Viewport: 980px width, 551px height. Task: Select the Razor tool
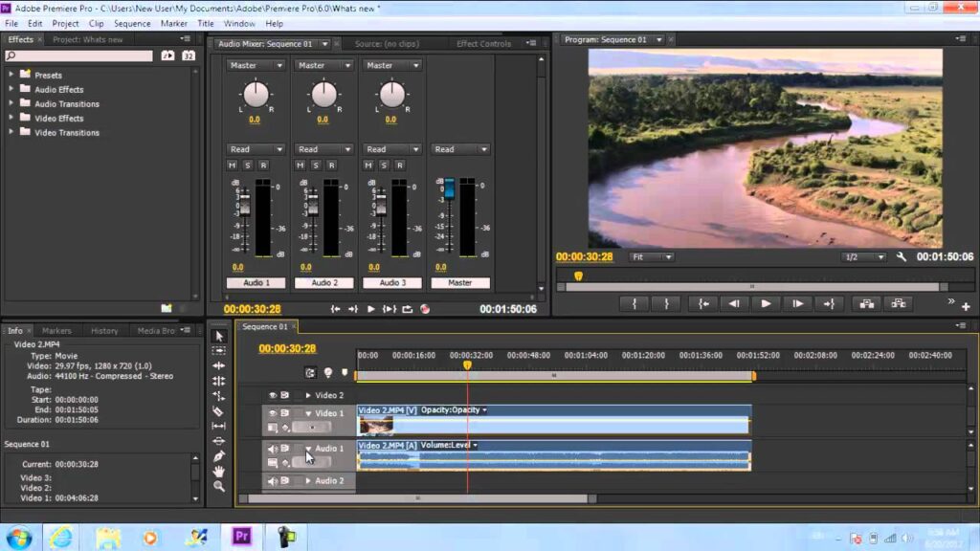tap(219, 411)
